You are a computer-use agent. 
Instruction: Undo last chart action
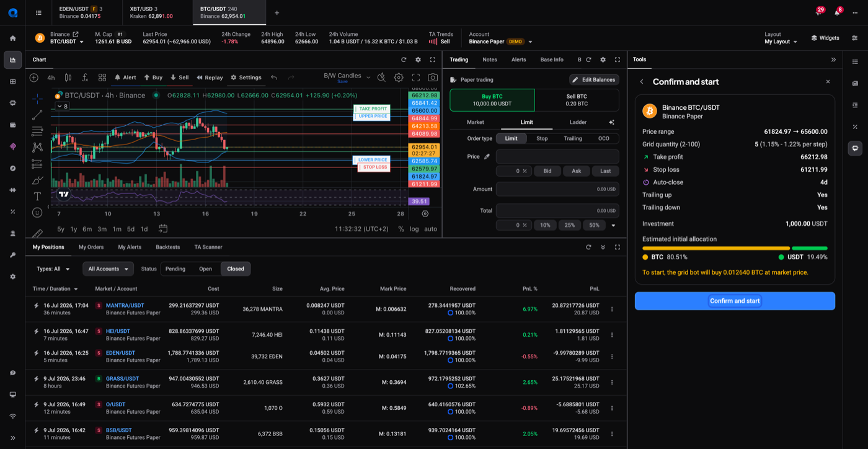coord(274,78)
